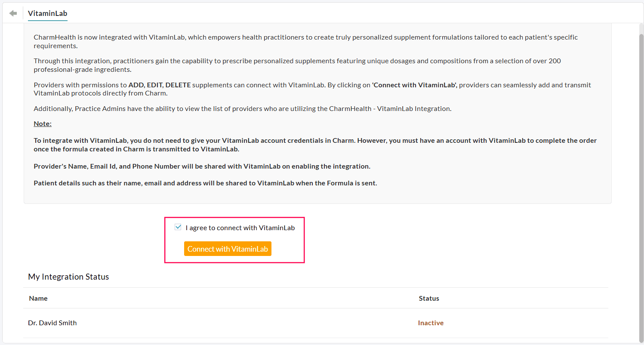Viewport: 644px width, 345px height.
Task: Click the 'I agree to connect with VitaminLab' label
Action: click(x=240, y=228)
